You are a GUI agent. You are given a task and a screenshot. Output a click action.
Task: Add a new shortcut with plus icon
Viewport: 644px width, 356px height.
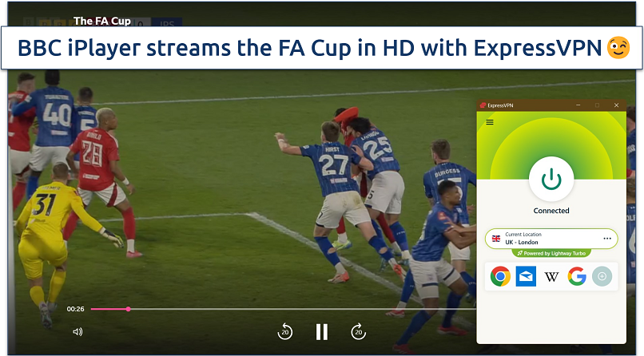[x=602, y=276]
